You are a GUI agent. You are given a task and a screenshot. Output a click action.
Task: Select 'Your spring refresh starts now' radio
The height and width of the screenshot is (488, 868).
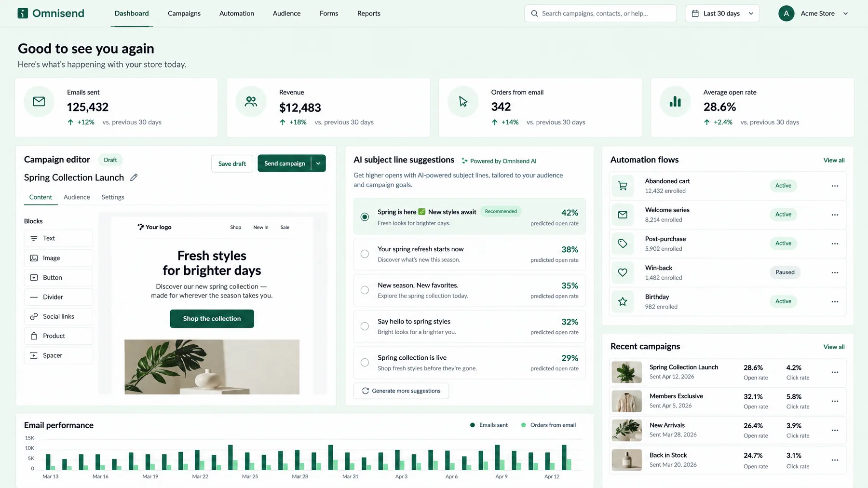pos(365,254)
